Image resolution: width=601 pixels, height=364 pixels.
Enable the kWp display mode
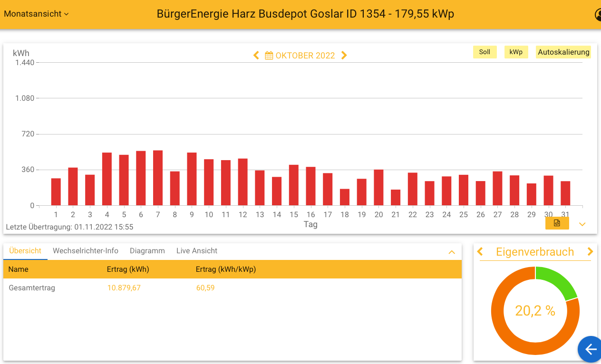(x=516, y=52)
